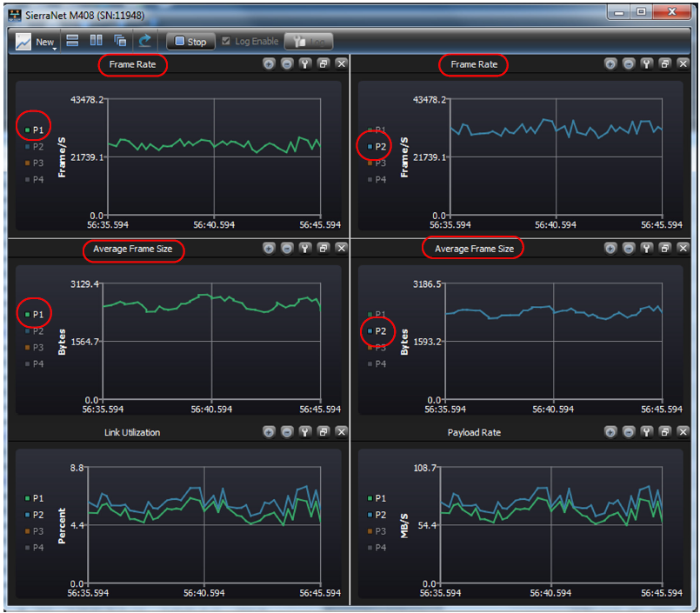The height and width of the screenshot is (613, 700).
Task: Select the Link Utilization panel title
Action: [x=132, y=432]
